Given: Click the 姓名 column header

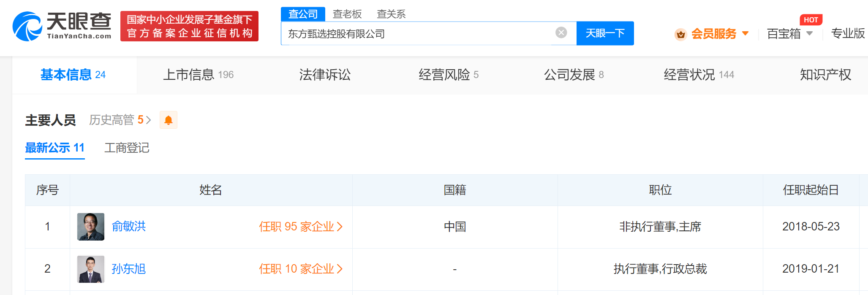Looking at the screenshot, I should (x=211, y=190).
